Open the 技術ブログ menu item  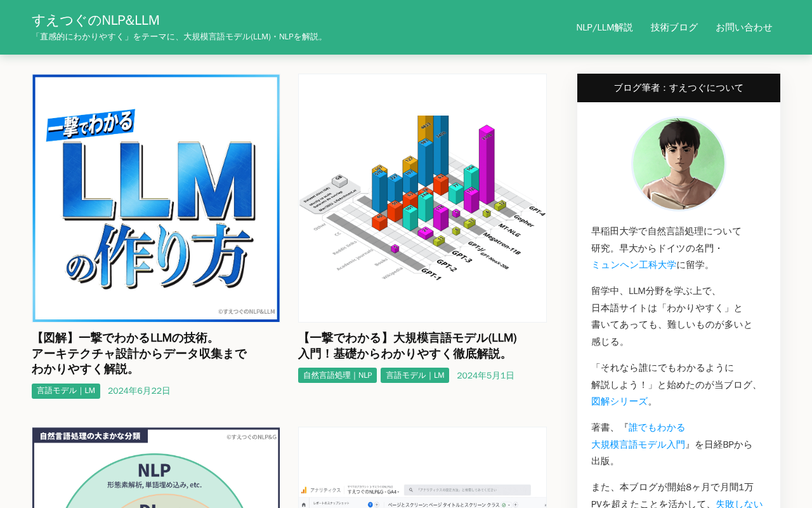point(674,27)
